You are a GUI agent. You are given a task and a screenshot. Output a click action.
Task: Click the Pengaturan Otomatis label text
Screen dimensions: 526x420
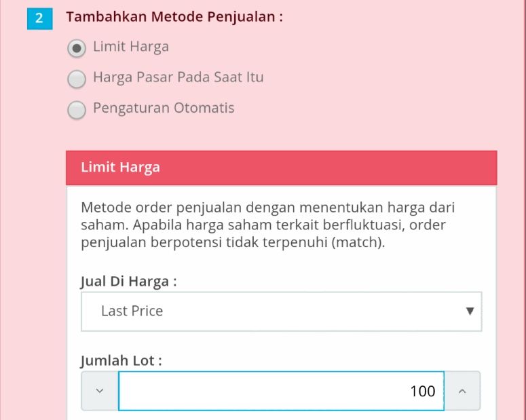164,109
